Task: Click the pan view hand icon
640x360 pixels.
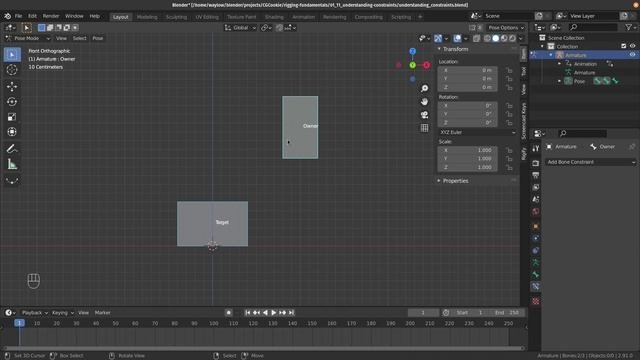Action: tap(424, 101)
